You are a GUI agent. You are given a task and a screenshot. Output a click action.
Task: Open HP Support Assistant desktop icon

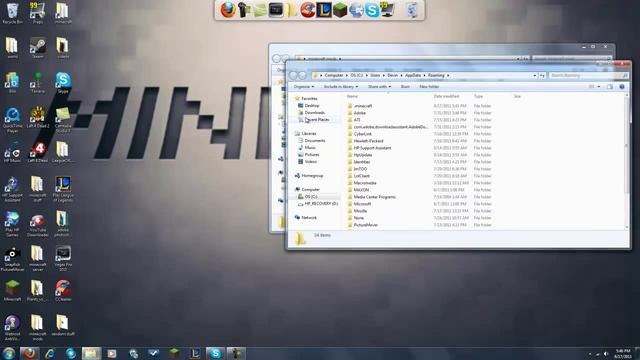[x=12, y=189]
